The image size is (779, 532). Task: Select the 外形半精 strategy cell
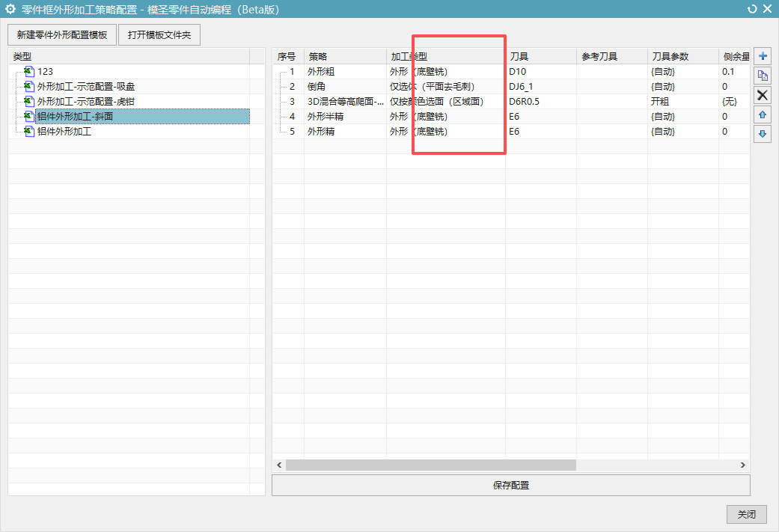click(x=345, y=116)
